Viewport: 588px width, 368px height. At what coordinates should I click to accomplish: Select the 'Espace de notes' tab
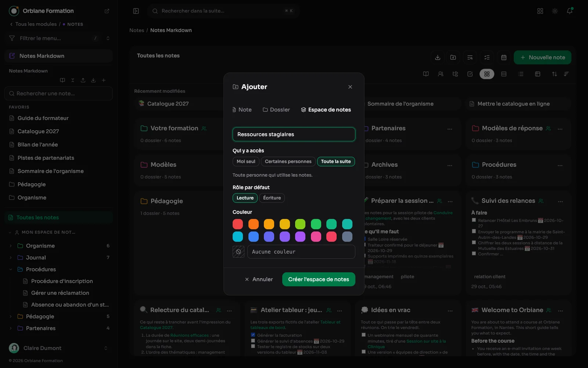(326, 110)
